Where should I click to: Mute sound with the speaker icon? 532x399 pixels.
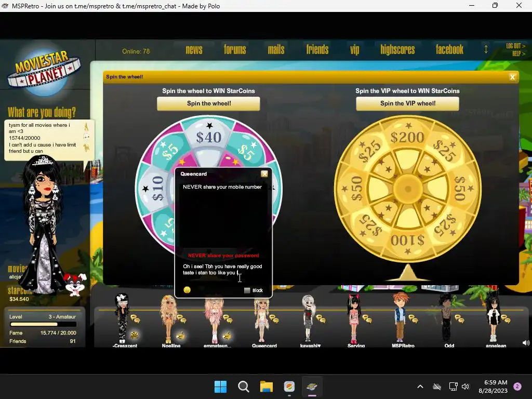tap(526, 343)
